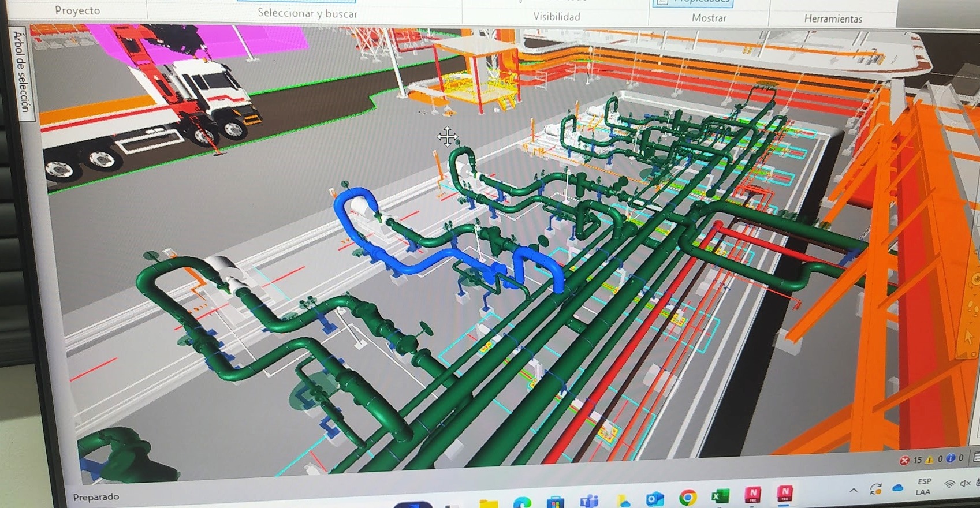Open Outlook from the taskbar
The image size is (980, 508).
pos(654,498)
